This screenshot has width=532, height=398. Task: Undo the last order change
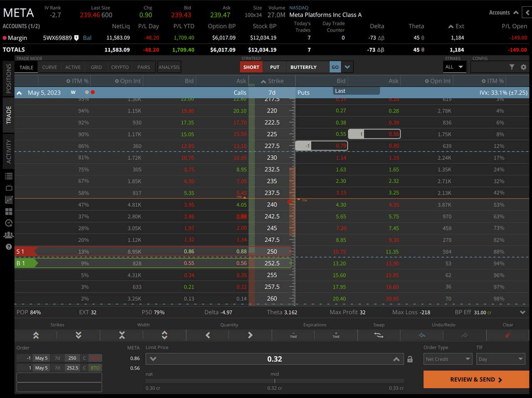[x=422, y=335]
